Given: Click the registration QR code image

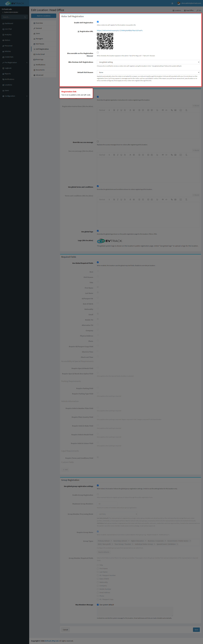Looking at the screenshot, I should pos(105,41).
